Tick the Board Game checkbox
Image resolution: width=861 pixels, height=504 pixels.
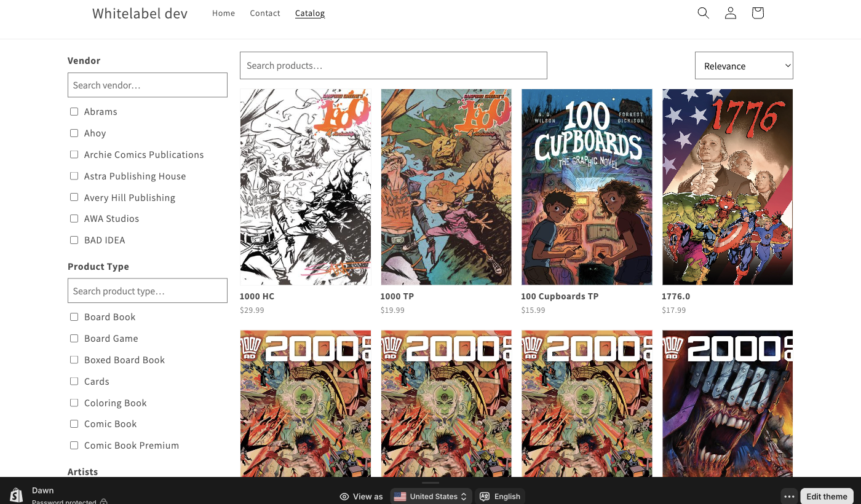coord(74,339)
